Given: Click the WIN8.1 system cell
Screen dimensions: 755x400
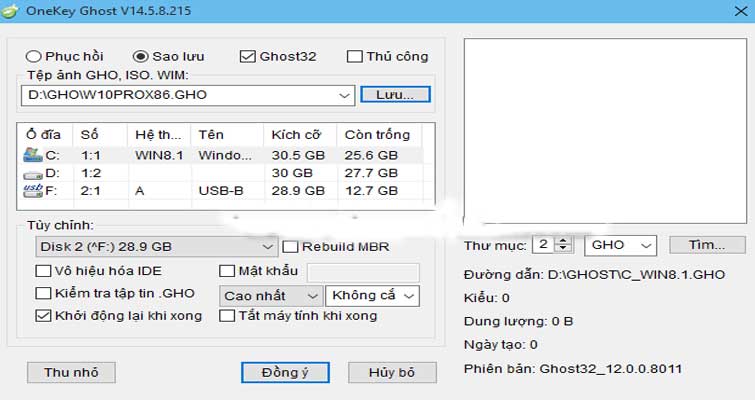Looking at the screenshot, I should click(x=159, y=155).
